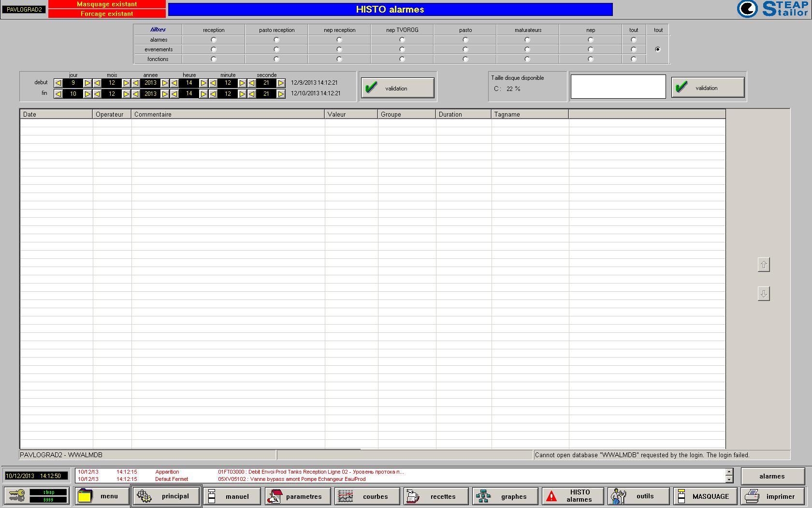
Task: Open the graphes network icon
Action: coord(483,496)
